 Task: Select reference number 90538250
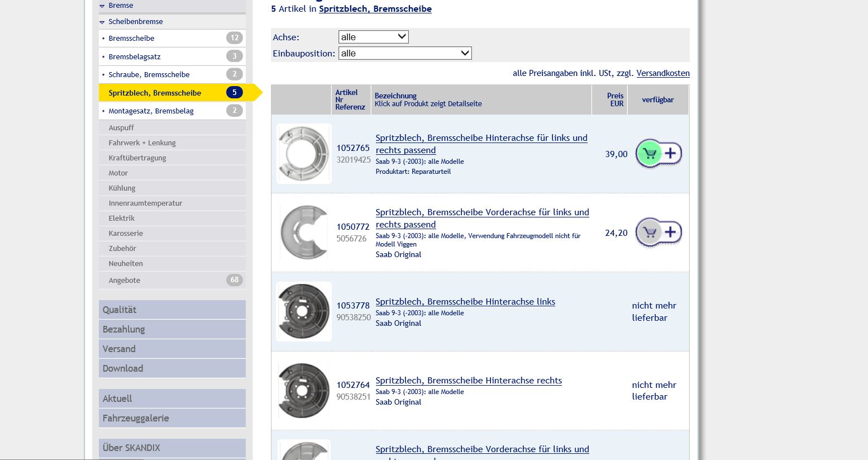coord(354,317)
